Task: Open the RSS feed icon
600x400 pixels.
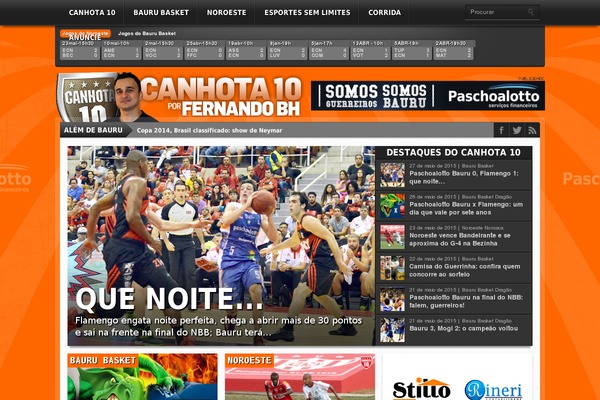Action: [x=532, y=130]
